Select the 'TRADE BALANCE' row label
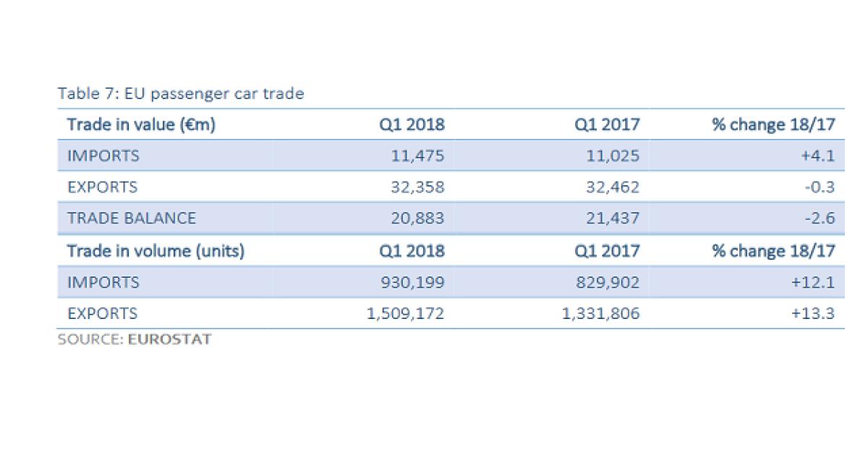Viewport: 868px width, 463px height. [x=132, y=218]
